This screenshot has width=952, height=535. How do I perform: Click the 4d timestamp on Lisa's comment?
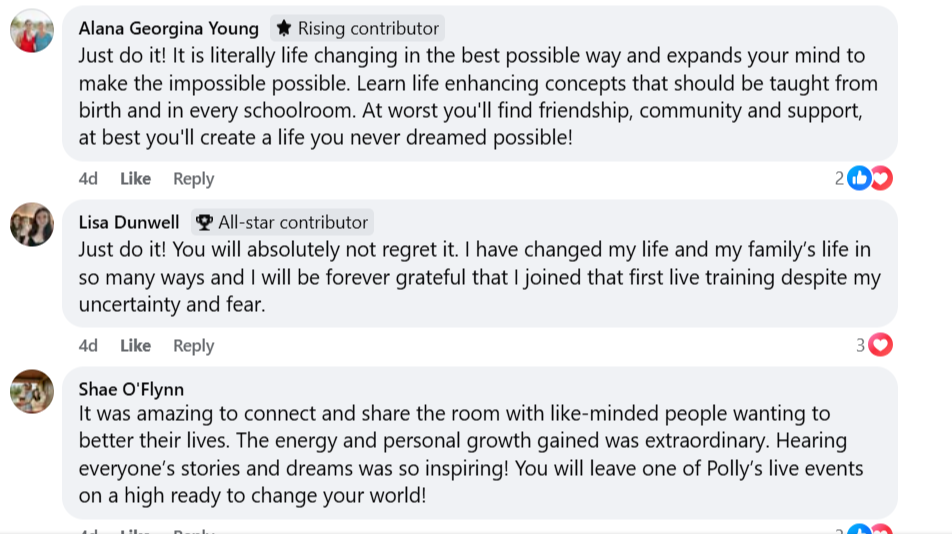[88, 346]
